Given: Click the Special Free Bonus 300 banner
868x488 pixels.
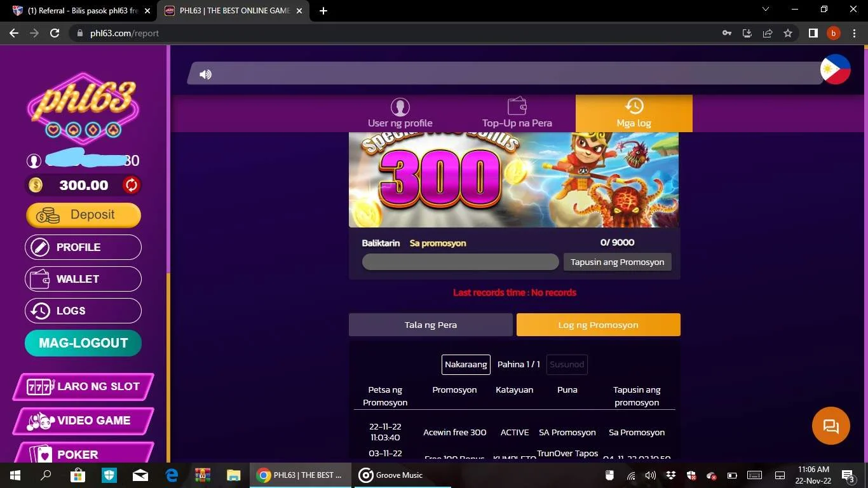Looking at the screenshot, I should pyautogui.click(x=514, y=180).
